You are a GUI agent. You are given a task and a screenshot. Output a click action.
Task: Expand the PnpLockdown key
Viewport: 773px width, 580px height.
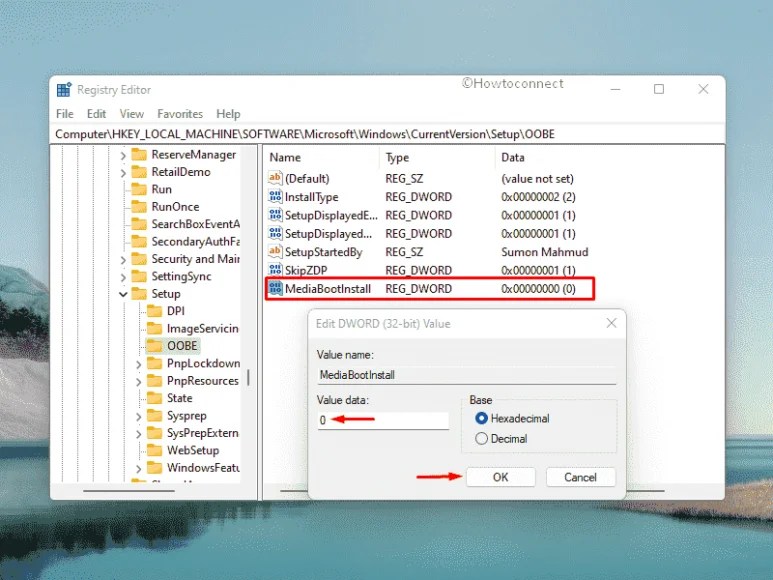tap(139, 364)
